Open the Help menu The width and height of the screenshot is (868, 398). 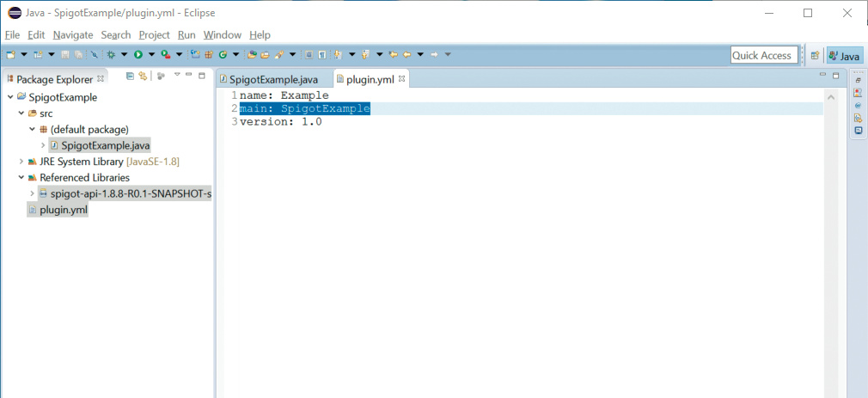[x=260, y=35]
